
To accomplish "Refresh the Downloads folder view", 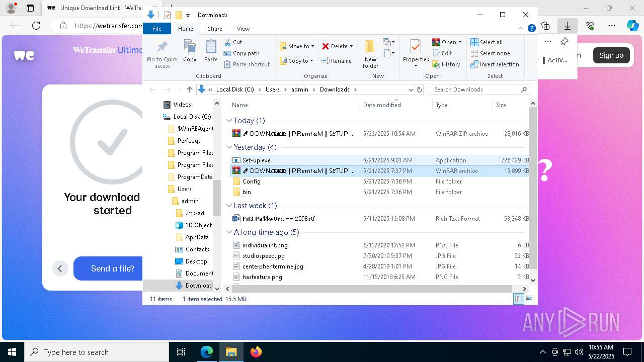I will pyautogui.click(x=420, y=89).
